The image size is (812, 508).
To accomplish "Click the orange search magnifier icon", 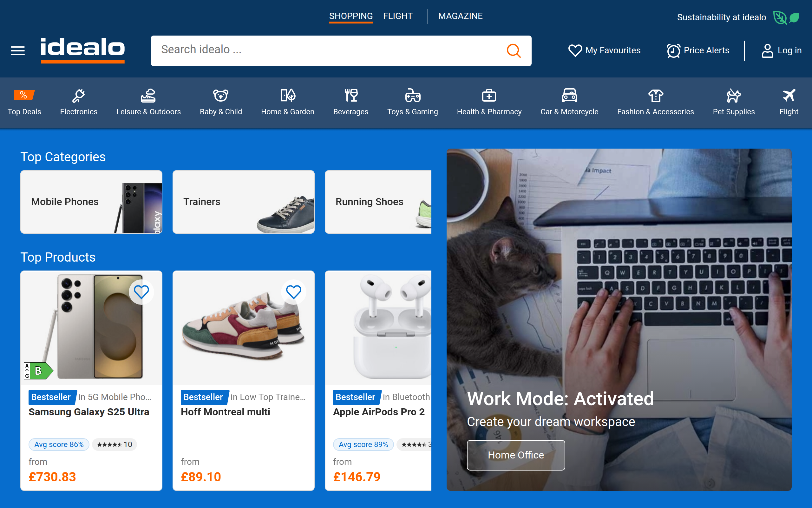I will coord(514,51).
